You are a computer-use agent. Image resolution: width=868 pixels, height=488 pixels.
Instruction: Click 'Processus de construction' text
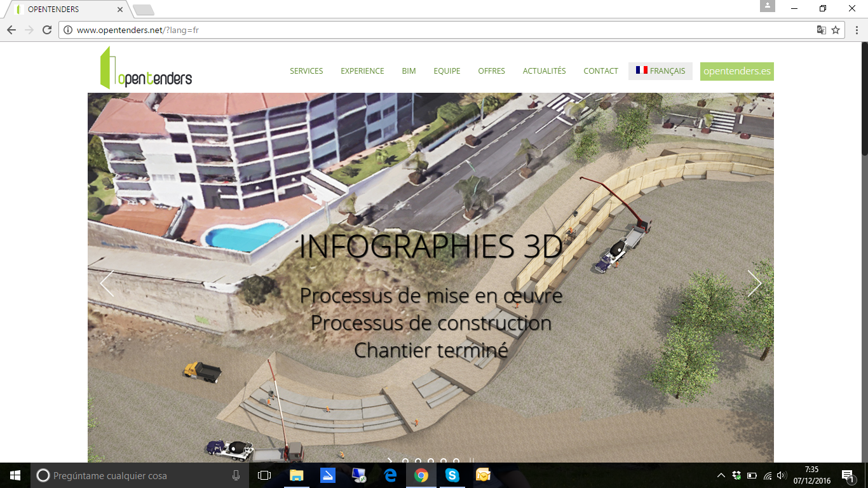tap(431, 323)
